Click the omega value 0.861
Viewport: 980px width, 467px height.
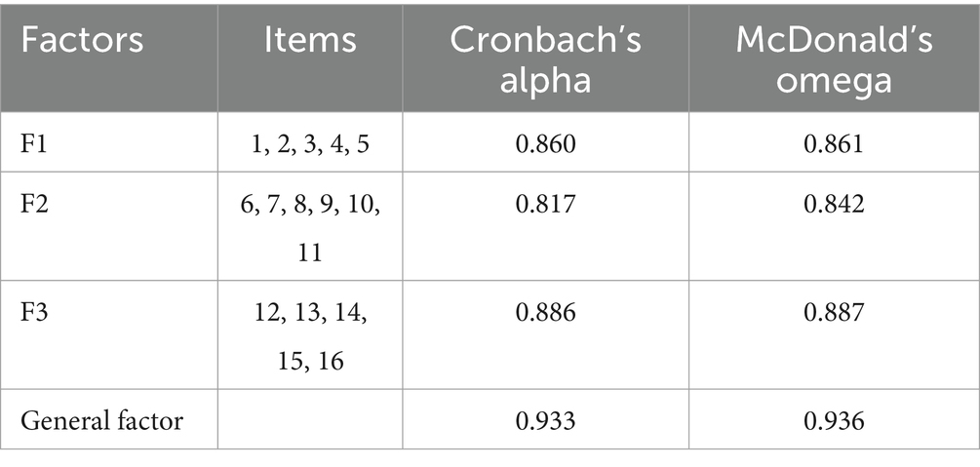coord(835,144)
